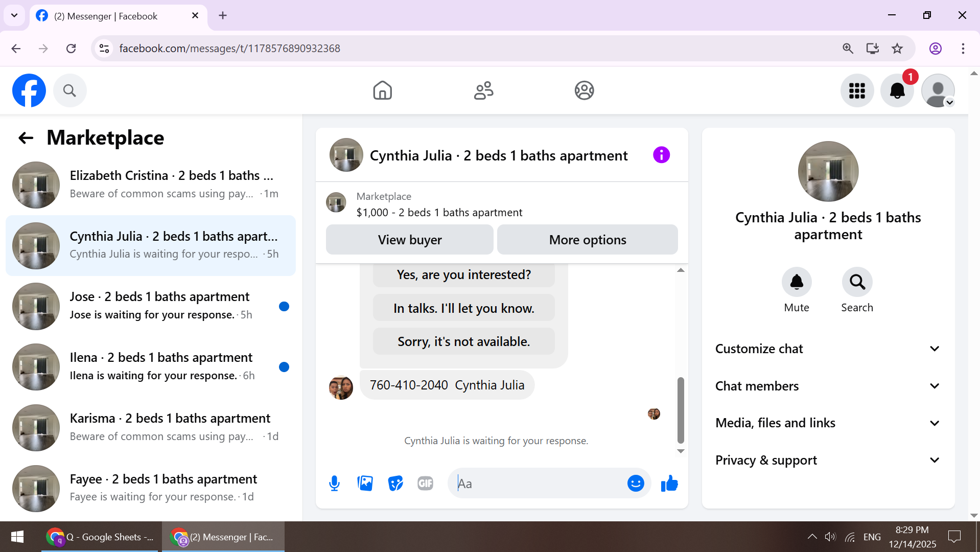Click the address bar URL
Image resolution: width=980 pixels, height=552 pixels.
point(230,49)
